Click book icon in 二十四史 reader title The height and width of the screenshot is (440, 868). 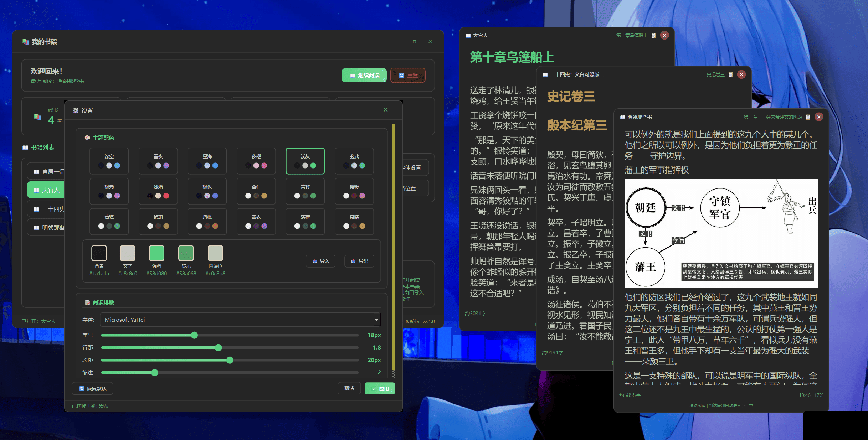[545, 75]
